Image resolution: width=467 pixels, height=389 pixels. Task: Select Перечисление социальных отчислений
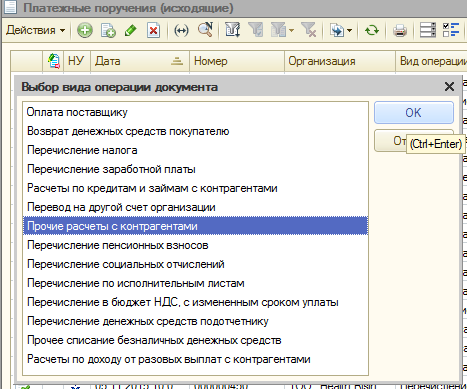point(195,264)
